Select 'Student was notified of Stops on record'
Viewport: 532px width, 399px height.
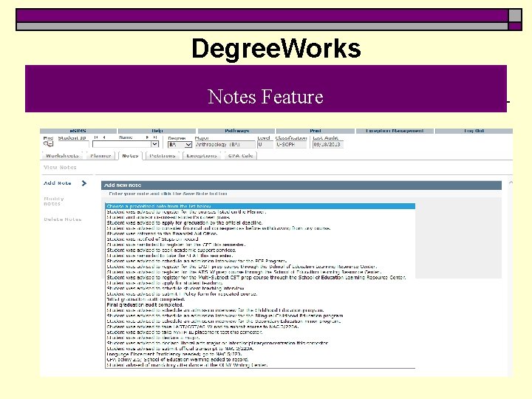[260, 239]
